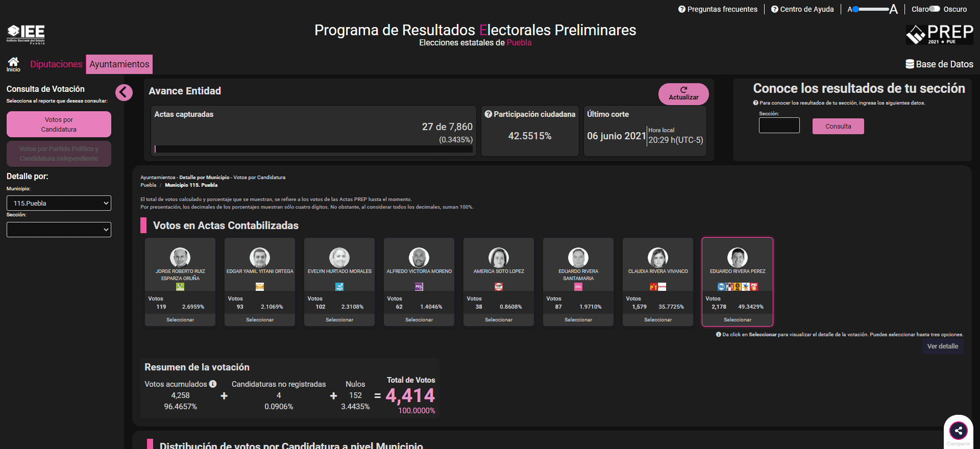This screenshot has height=449, width=980.
Task: Click the Consulta button
Action: point(838,127)
